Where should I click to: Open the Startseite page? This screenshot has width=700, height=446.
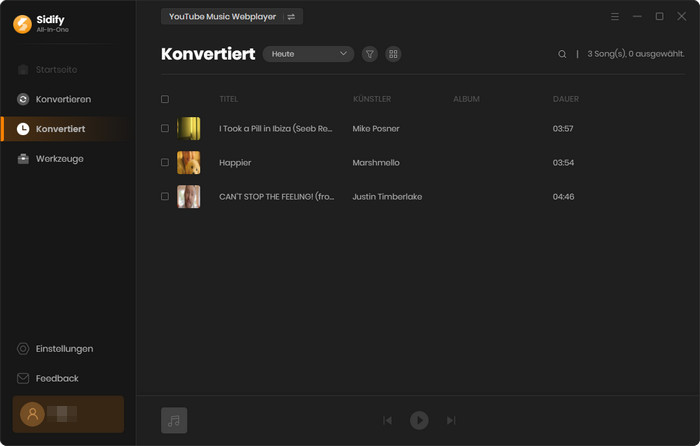pyautogui.click(x=47, y=70)
